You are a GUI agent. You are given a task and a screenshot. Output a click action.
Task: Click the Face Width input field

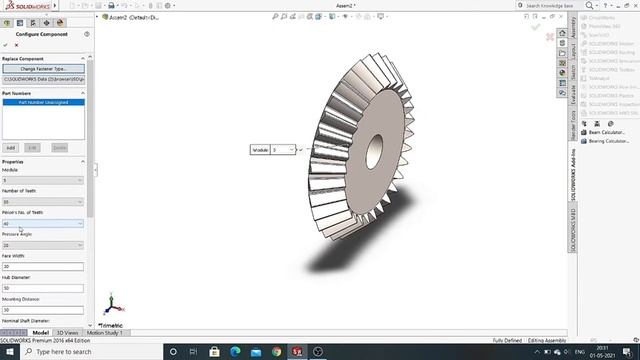(x=43, y=267)
